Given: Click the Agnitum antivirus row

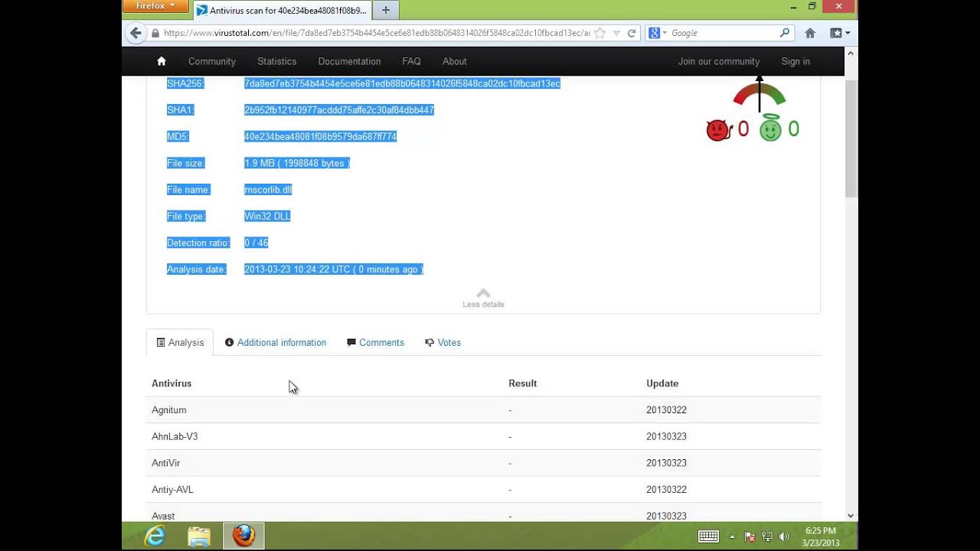Looking at the screenshot, I should [483, 410].
